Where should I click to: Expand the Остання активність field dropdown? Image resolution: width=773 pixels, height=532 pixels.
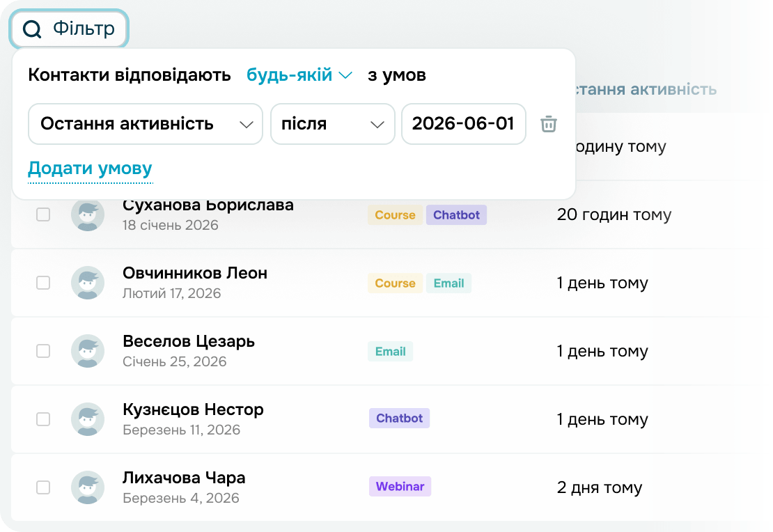coord(146,124)
